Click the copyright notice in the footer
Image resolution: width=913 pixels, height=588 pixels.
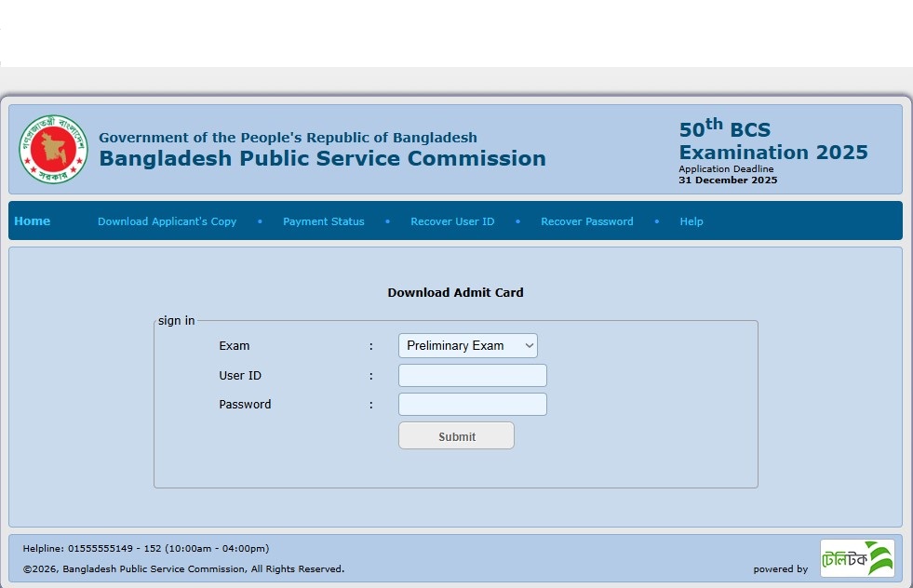pyautogui.click(x=183, y=568)
